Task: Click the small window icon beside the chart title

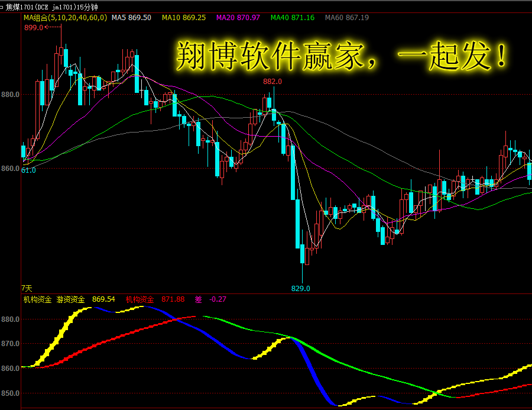Action: point(1,7)
